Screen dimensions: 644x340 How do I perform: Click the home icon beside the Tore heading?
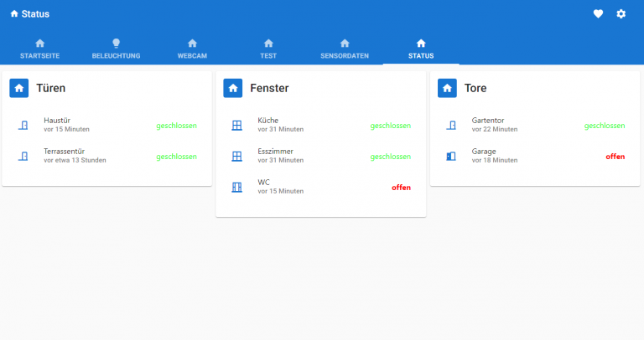pyautogui.click(x=449, y=88)
